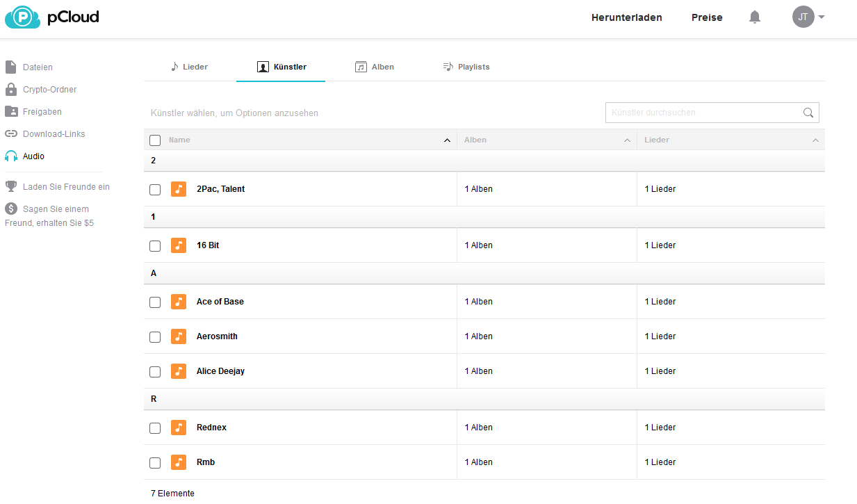857x504 pixels.
Task: Click the Audio headphones icon
Action: 10,156
